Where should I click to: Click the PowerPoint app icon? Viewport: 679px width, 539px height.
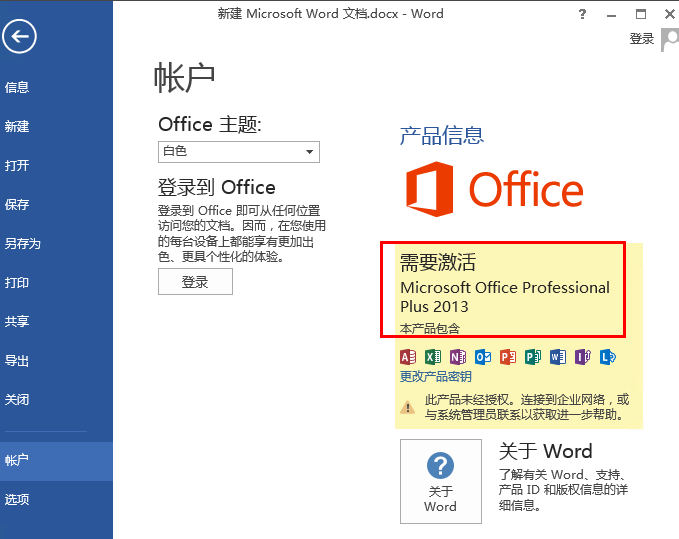point(508,357)
